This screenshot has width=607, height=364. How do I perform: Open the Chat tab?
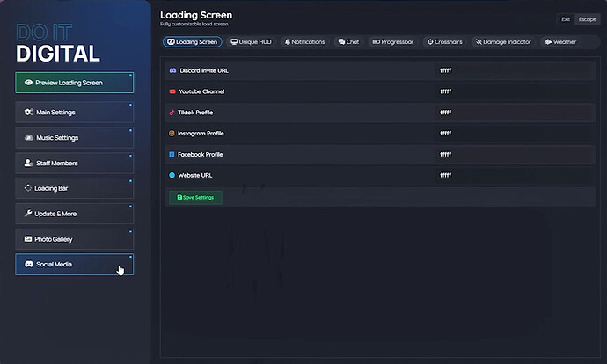348,42
